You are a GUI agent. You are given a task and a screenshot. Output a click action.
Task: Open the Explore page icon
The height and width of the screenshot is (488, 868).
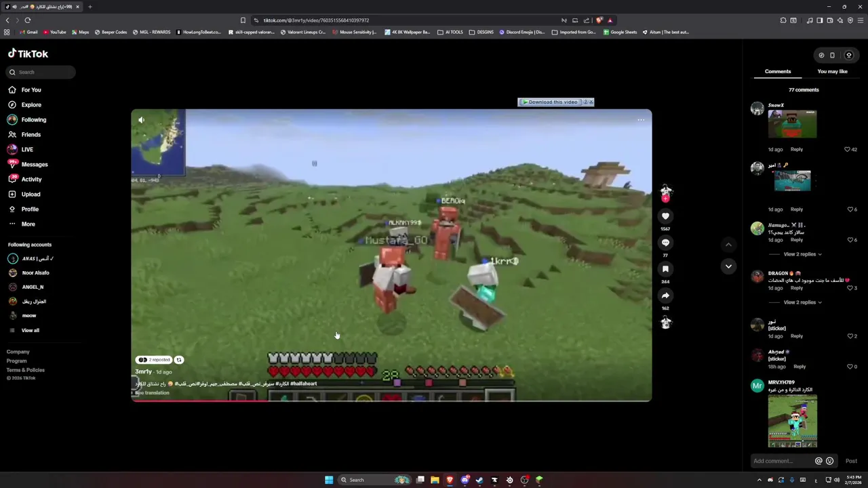click(12, 105)
